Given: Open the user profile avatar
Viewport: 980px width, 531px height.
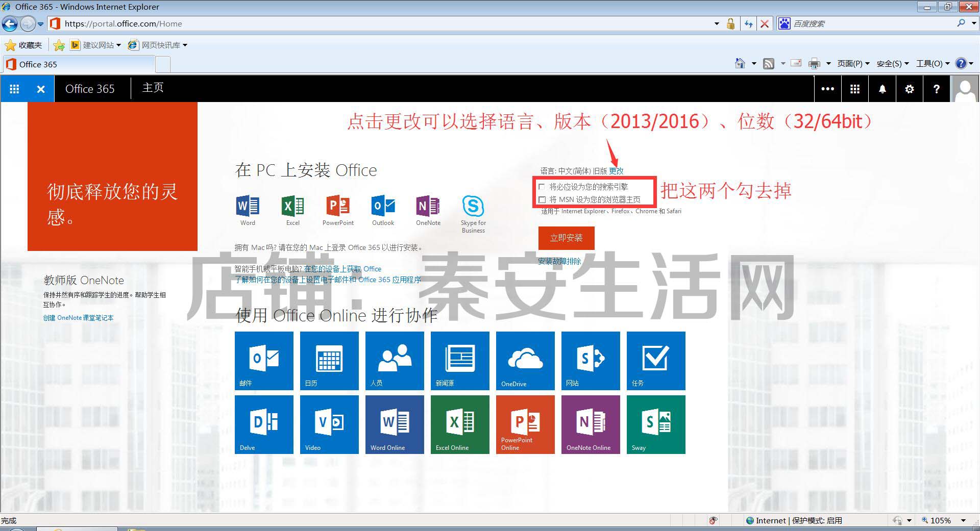Looking at the screenshot, I should coord(965,89).
